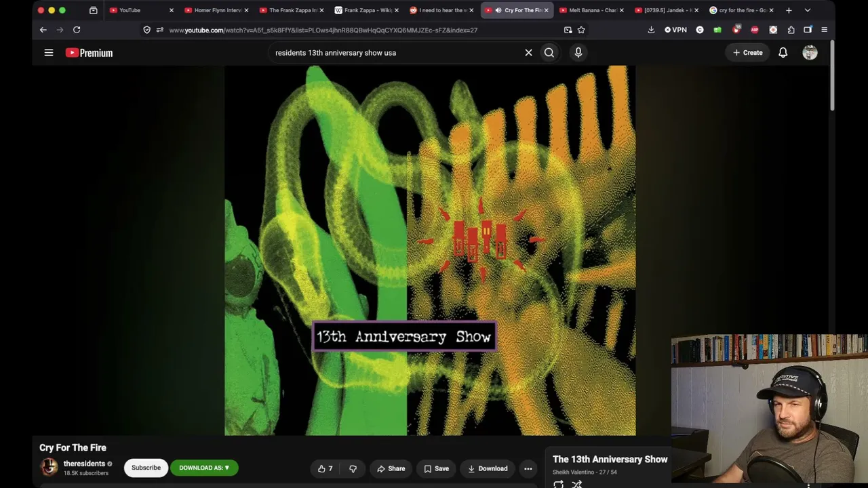Screen dimensions: 868x488
Task: Clear the YouTube search query
Action: (528, 52)
